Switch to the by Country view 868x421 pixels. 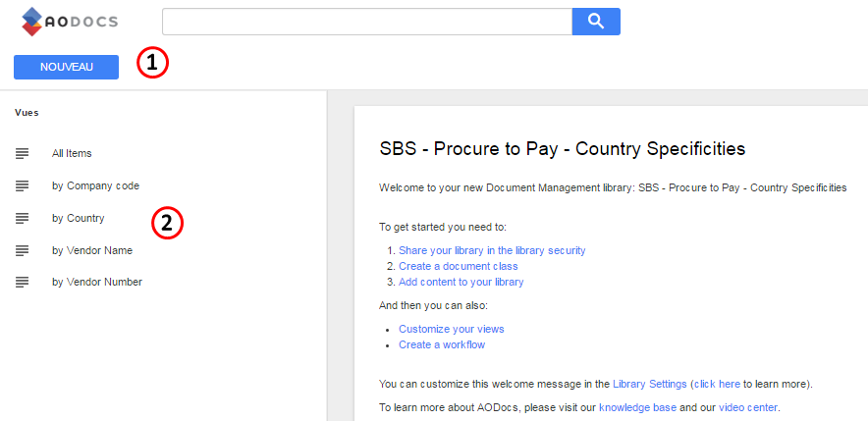(78, 218)
